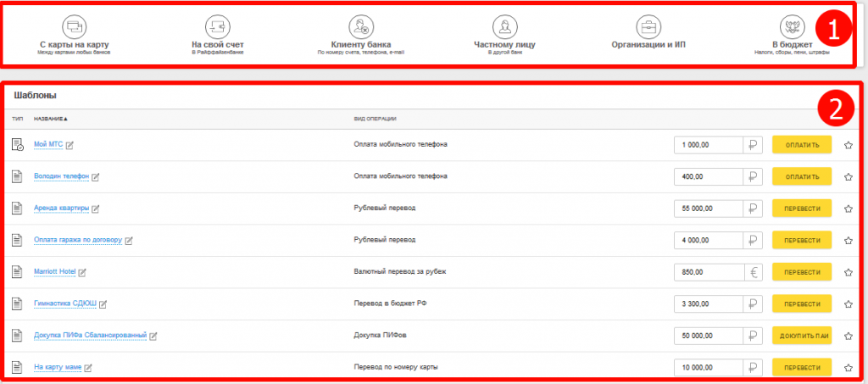Open the 'В бюджет' payments icon

pos(792,25)
